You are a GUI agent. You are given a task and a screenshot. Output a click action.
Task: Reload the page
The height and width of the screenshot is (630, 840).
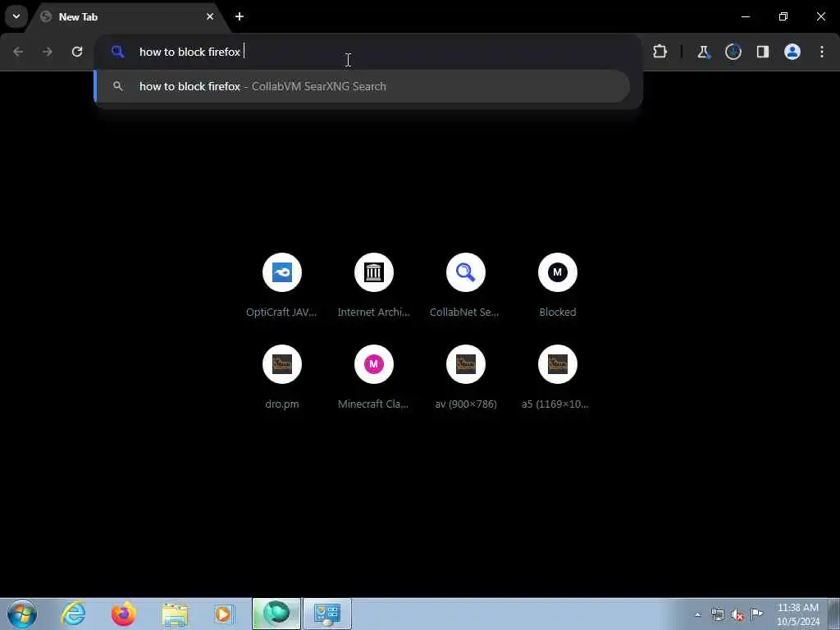click(77, 52)
